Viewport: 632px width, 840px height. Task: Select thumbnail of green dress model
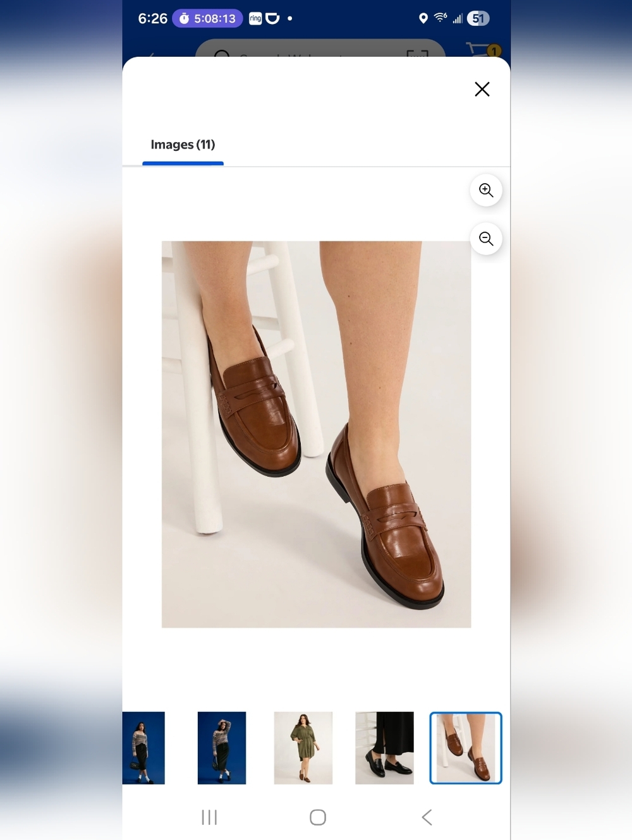coord(303,748)
